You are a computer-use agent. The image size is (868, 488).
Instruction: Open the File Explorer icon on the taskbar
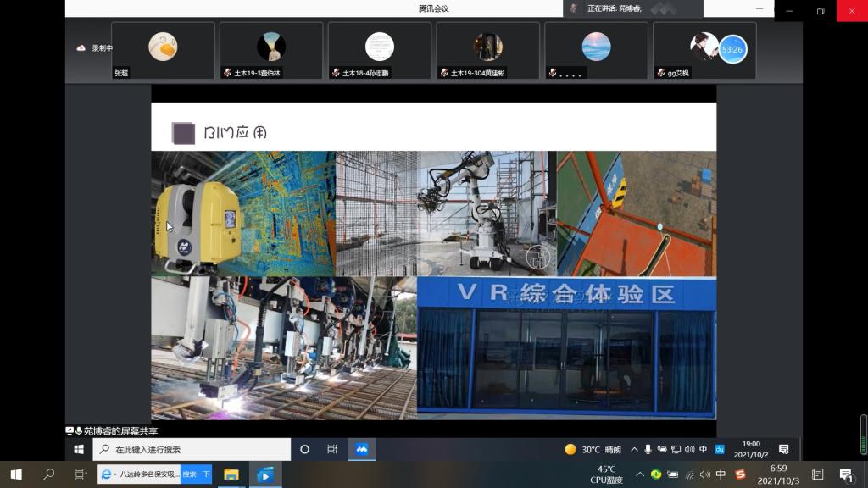point(231,474)
